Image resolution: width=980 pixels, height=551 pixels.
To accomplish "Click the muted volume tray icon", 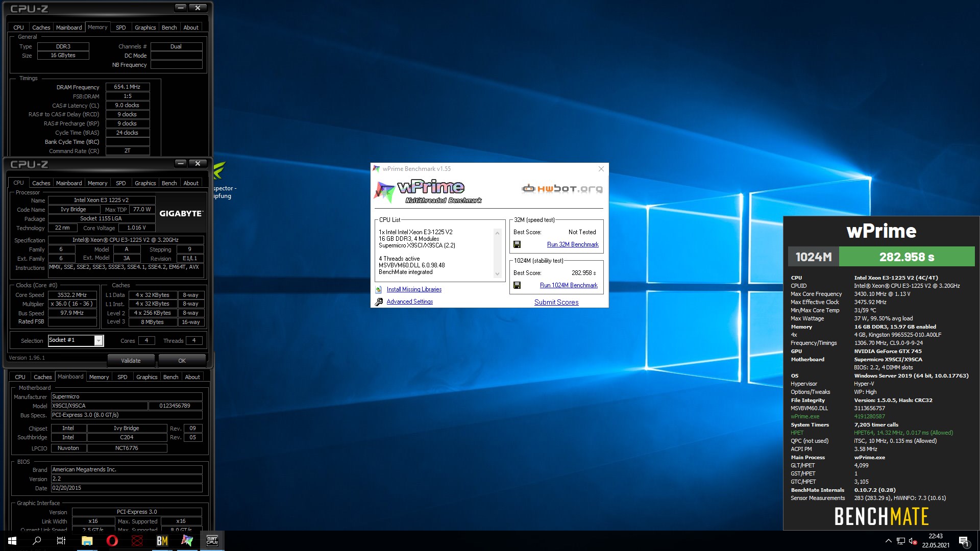I will pyautogui.click(x=913, y=541).
